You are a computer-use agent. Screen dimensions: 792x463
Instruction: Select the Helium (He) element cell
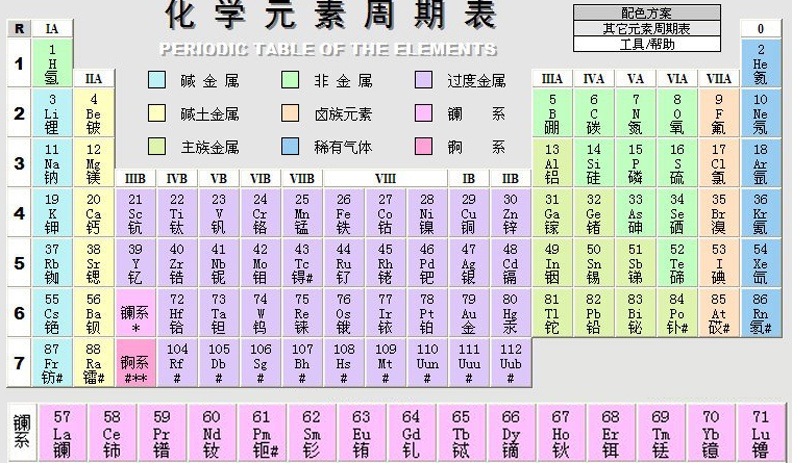point(760,63)
